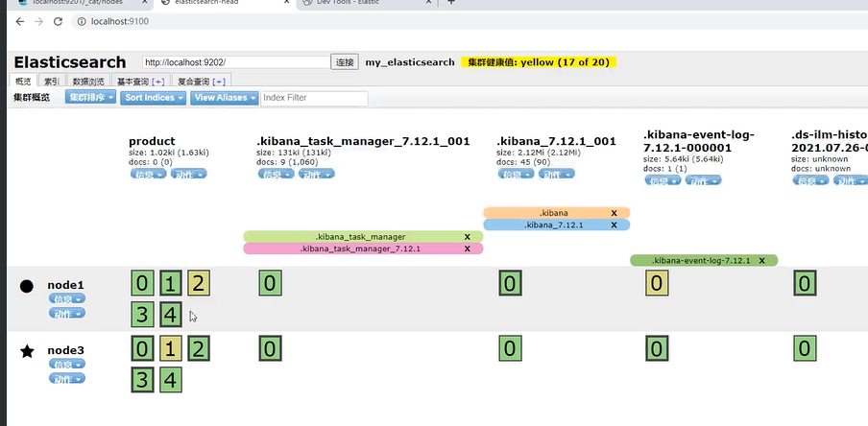Open the 集群排序 dropdown

(90, 97)
